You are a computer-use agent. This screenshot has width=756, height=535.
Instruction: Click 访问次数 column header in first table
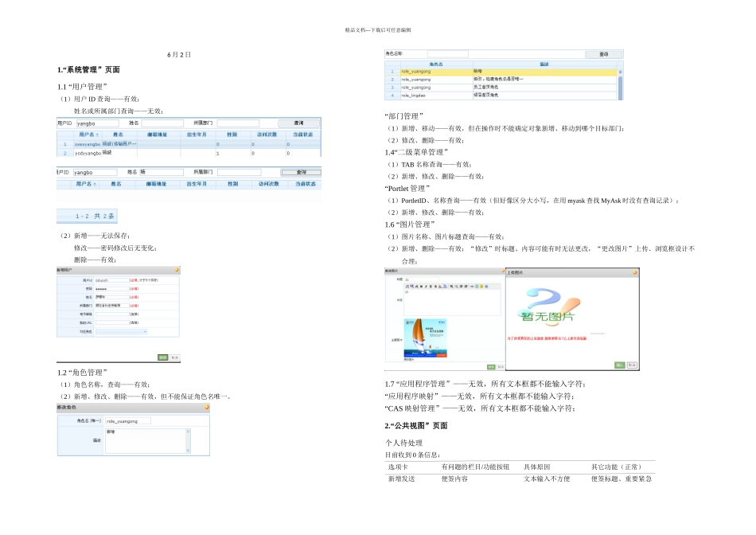267,135
